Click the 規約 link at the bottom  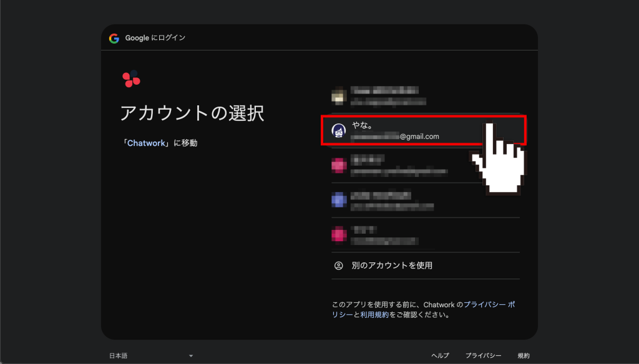point(524,355)
